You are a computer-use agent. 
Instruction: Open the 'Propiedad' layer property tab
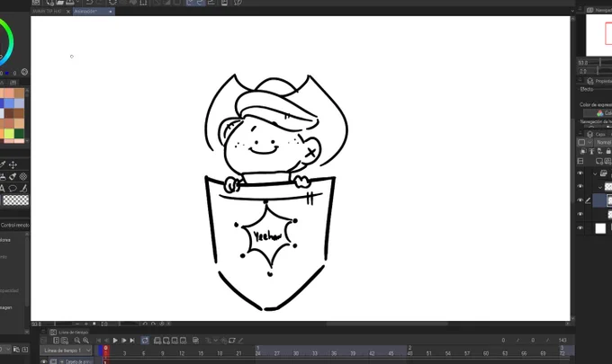pyautogui.click(x=599, y=81)
